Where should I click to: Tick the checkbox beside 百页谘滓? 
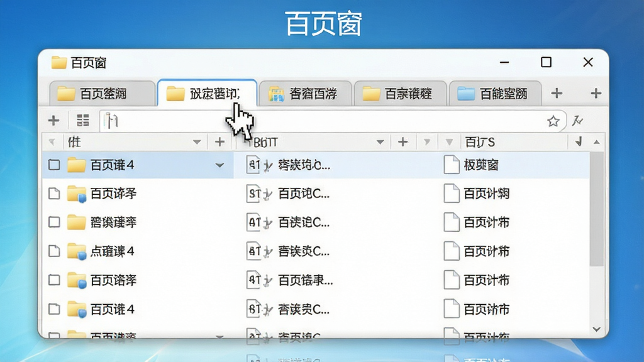pyautogui.click(x=54, y=280)
